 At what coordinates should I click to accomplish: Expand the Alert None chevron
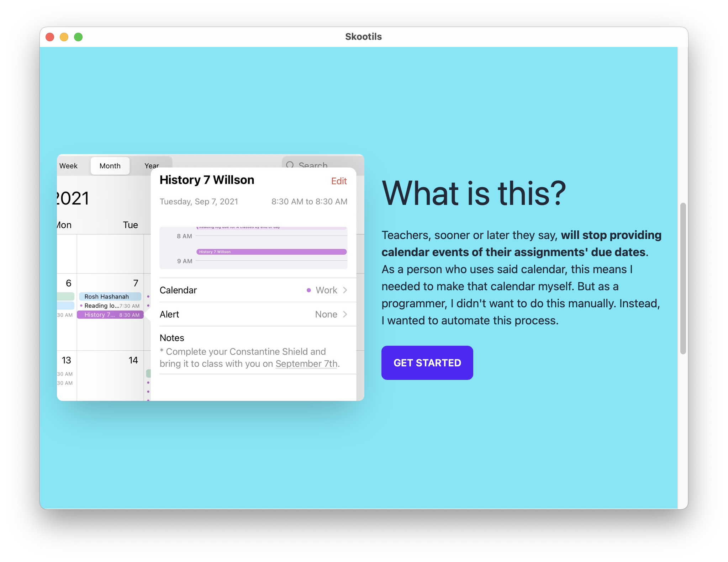345,314
